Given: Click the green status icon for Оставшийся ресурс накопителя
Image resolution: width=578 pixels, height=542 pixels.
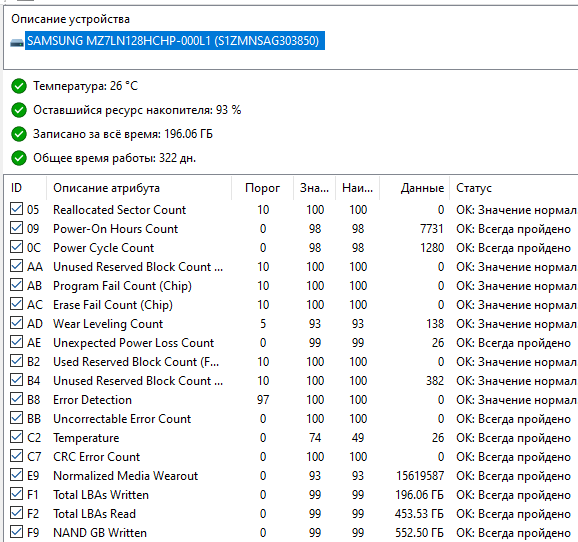Looking at the screenshot, I should coord(19,110).
